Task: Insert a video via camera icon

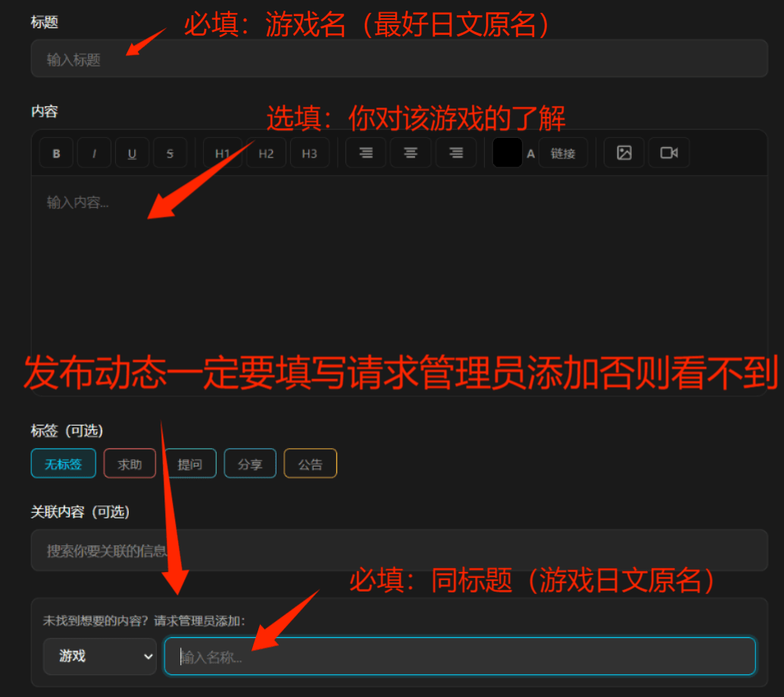Action: pos(669,153)
